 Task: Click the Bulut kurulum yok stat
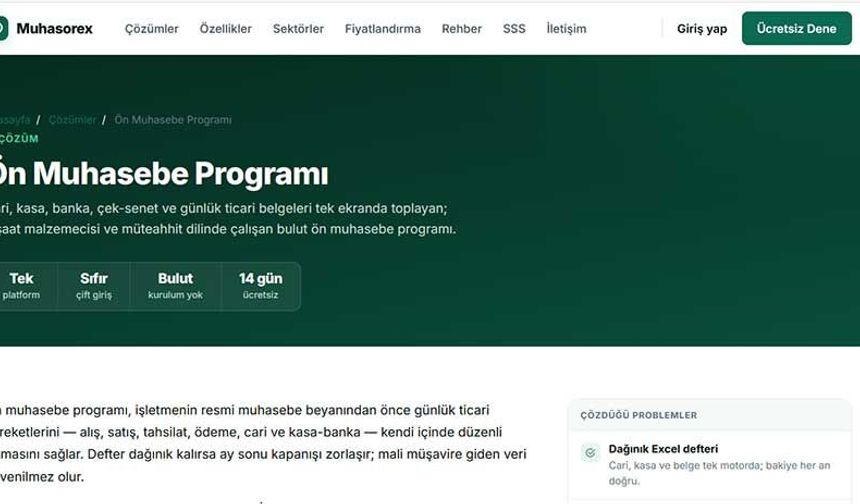click(176, 286)
